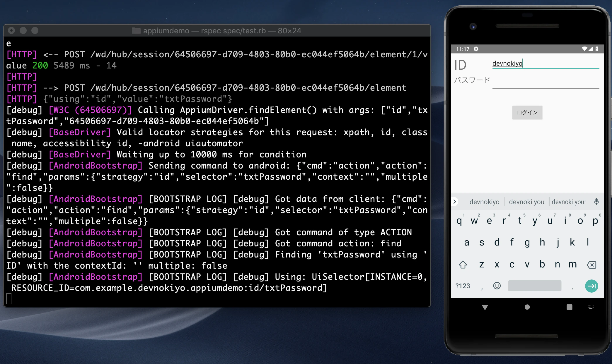
Task: Tap the l key on the keyboard
Action: pyautogui.click(x=588, y=242)
